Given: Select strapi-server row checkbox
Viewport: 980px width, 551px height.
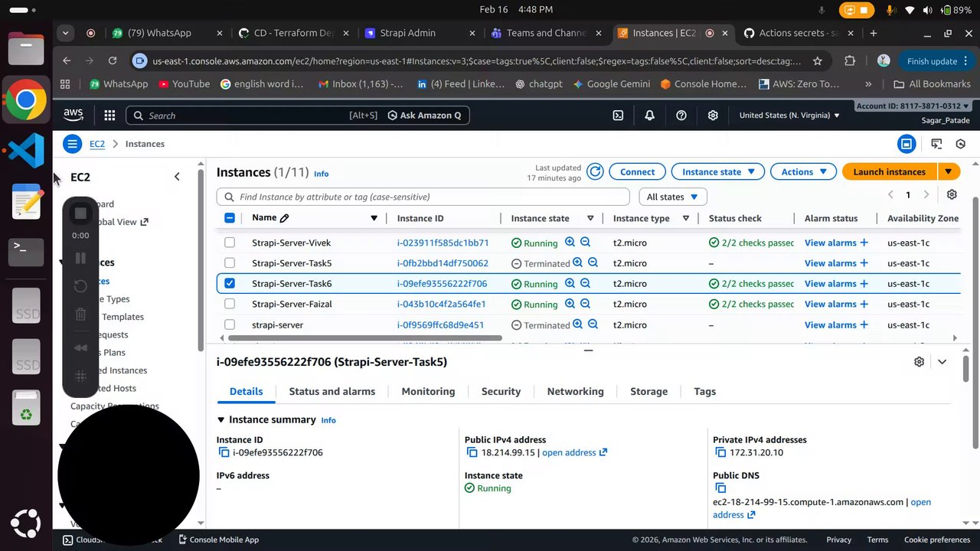Looking at the screenshot, I should [230, 324].
